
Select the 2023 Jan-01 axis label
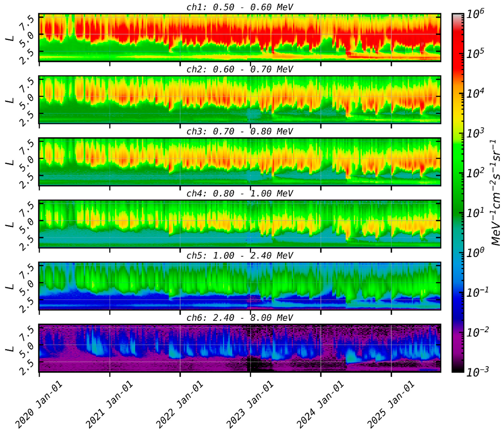tap(250, 404)
